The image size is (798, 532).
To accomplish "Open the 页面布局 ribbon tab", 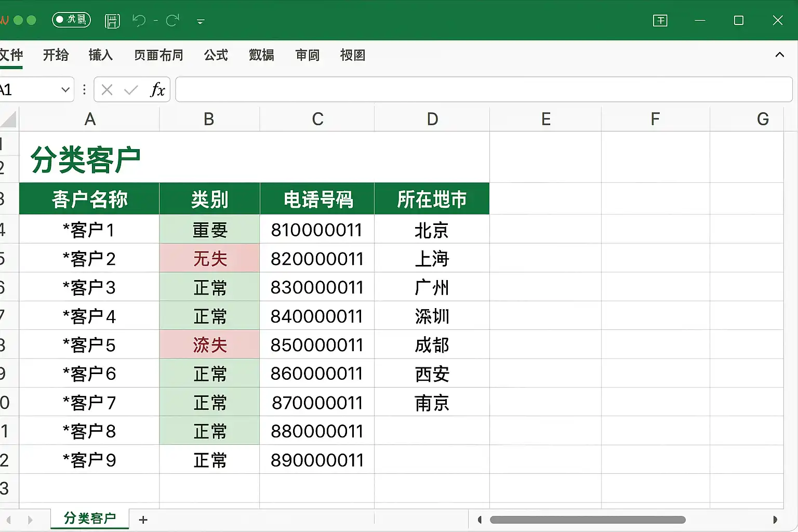I will (x=158, y=55).
